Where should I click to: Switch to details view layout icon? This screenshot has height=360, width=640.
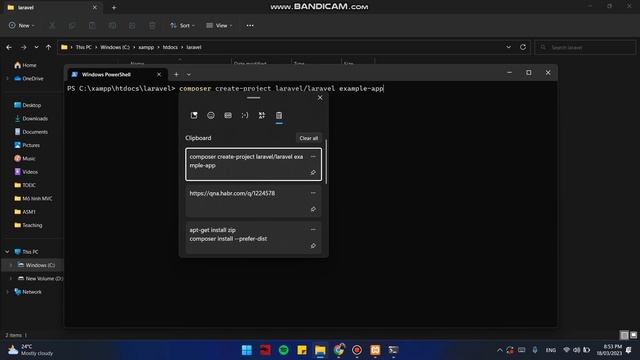(624, 335)
